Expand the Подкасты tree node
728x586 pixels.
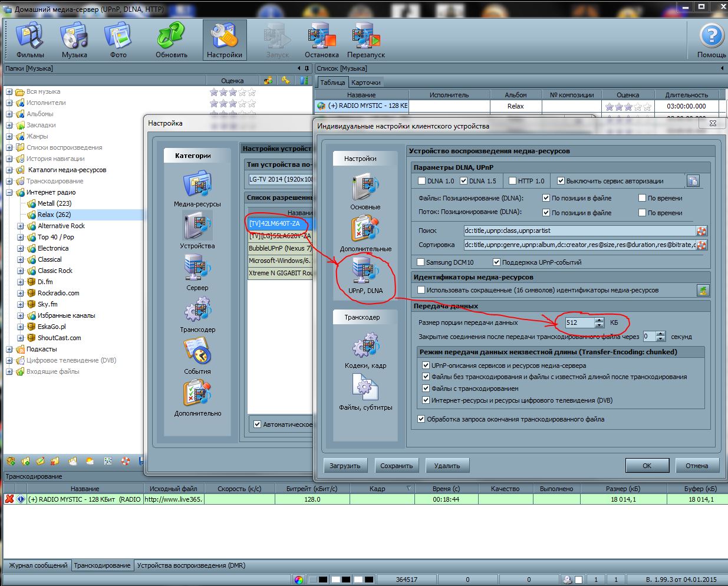[9, 349]
